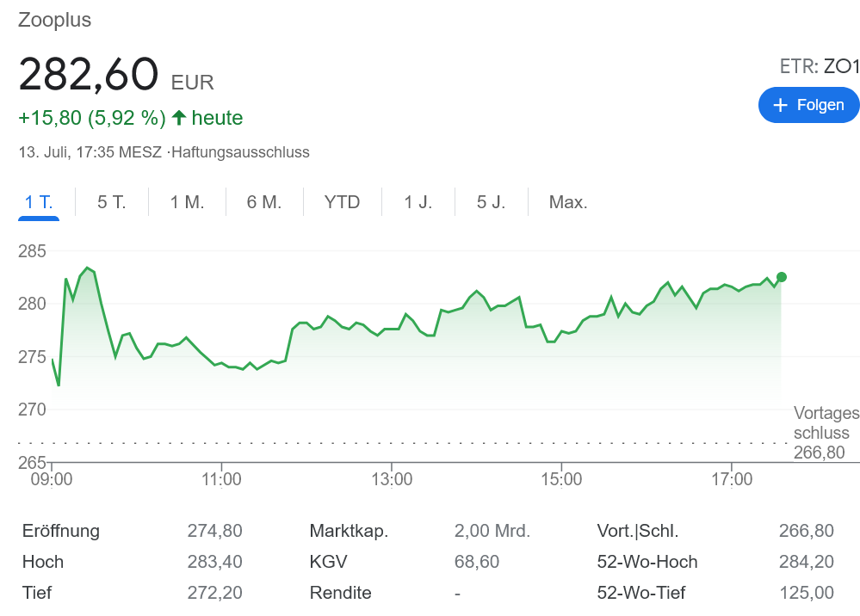Click the Folgen button
Image resolution: width=860 pixels, height=616 pixels.
(808, 105)
